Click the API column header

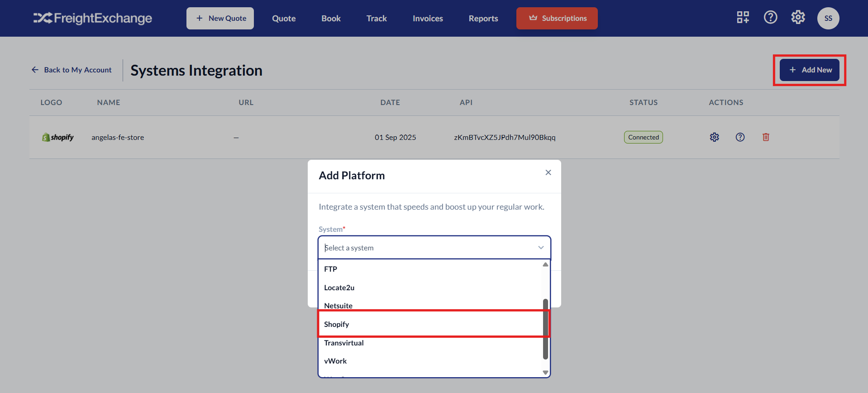click(x=466, y=102)
